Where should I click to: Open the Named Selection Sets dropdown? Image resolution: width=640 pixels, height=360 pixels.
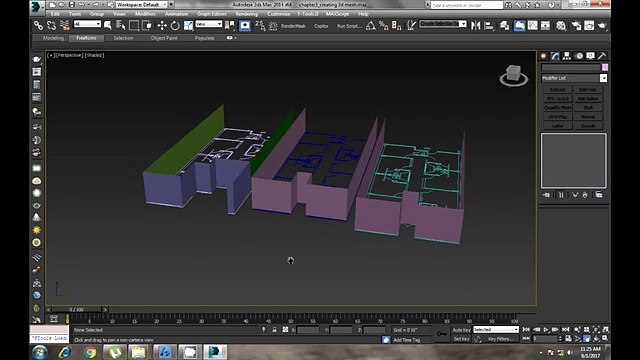point(443,24)
